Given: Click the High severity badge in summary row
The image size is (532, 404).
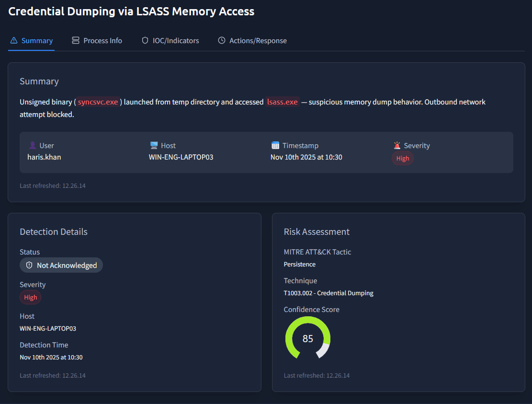Looking at the screenshot, I should [403, 159].
